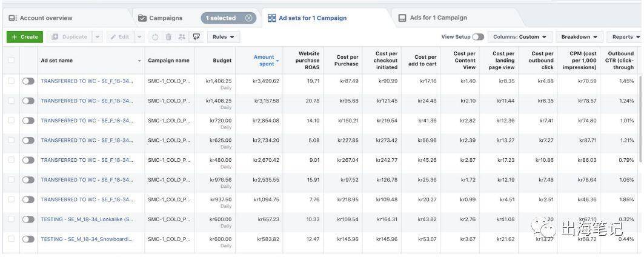
Task: Toggle on the ad set spending kr2,670.42
Action: (28, 160)
